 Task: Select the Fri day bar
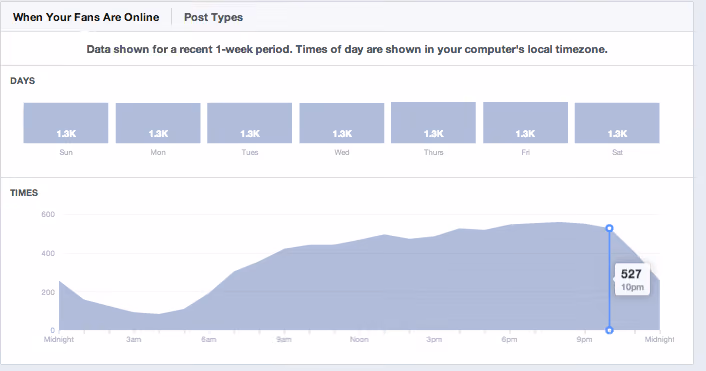pyautogui.click(x=525, y=122)
